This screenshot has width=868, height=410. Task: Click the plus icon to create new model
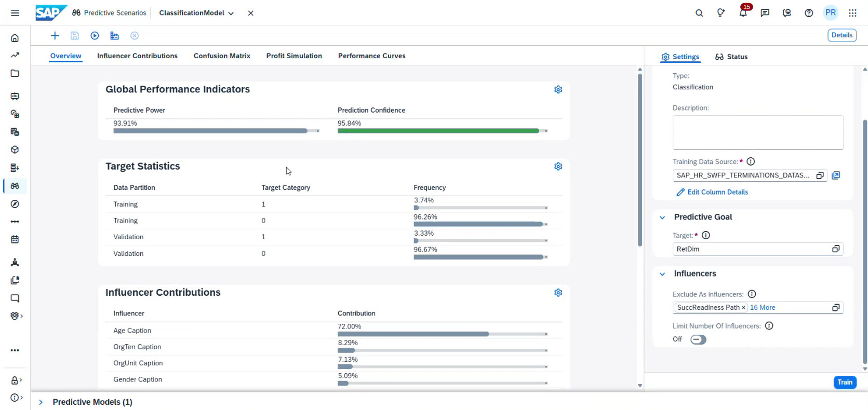pyautogui.click(x=55, y=36)
